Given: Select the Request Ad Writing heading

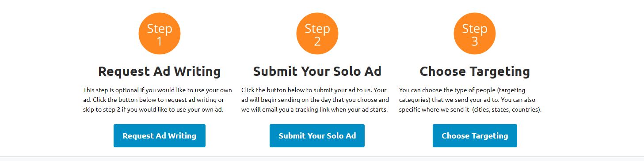Looking at the screenshot, I should coord(159,71).
